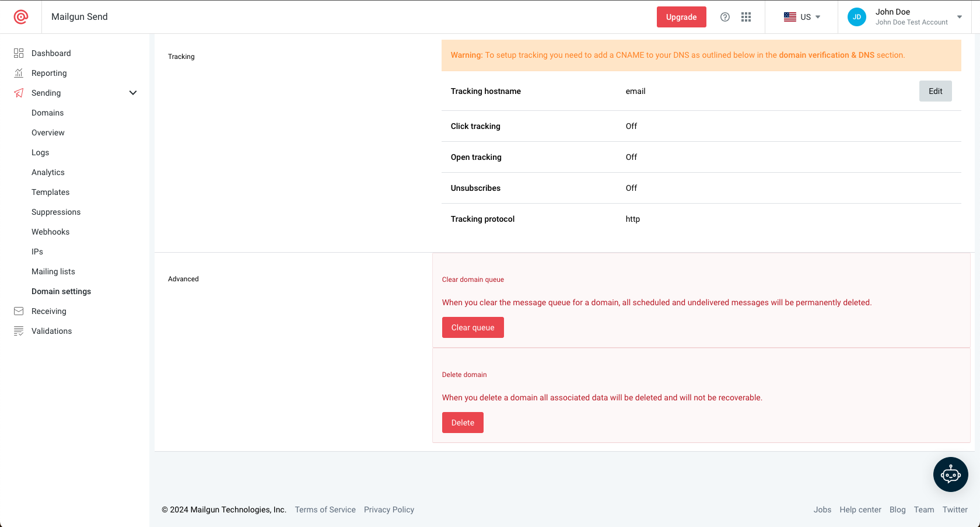The image size is (980, 527).
Task: Click the Tracking section label
Action: point(181,57)
